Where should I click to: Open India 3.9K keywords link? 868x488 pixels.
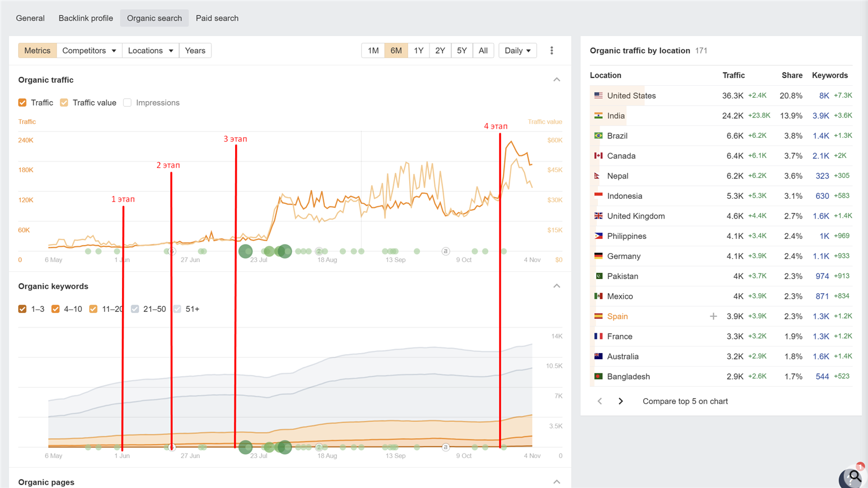[x=821, y=116]
